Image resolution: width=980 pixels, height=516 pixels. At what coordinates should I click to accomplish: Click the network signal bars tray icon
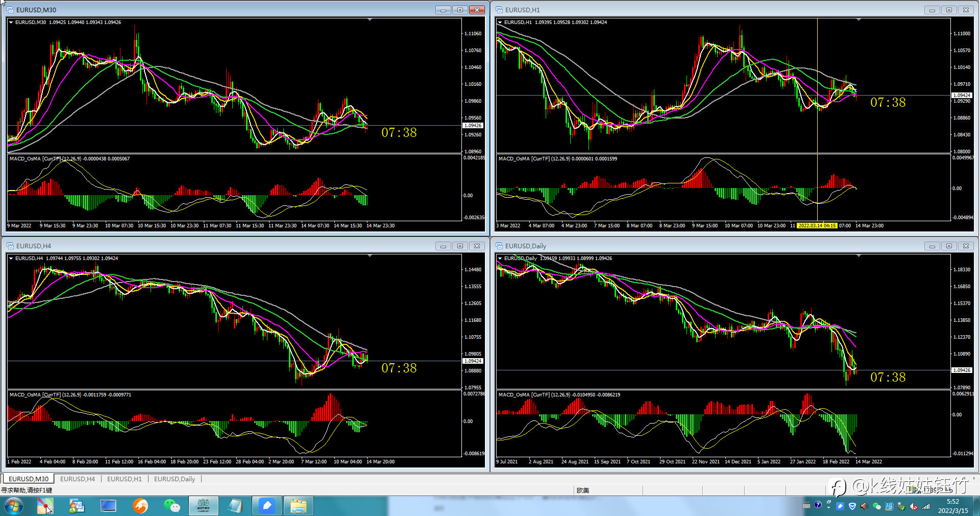point(926,506)
